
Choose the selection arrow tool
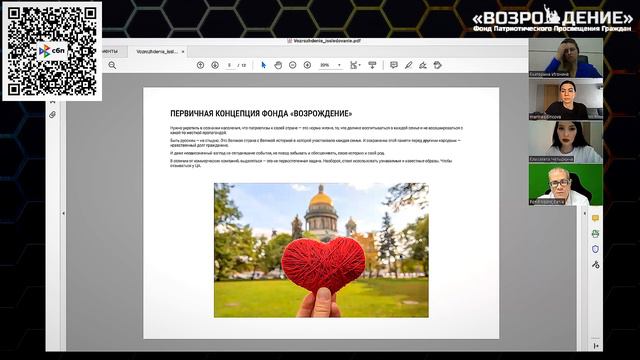(264, 65)
